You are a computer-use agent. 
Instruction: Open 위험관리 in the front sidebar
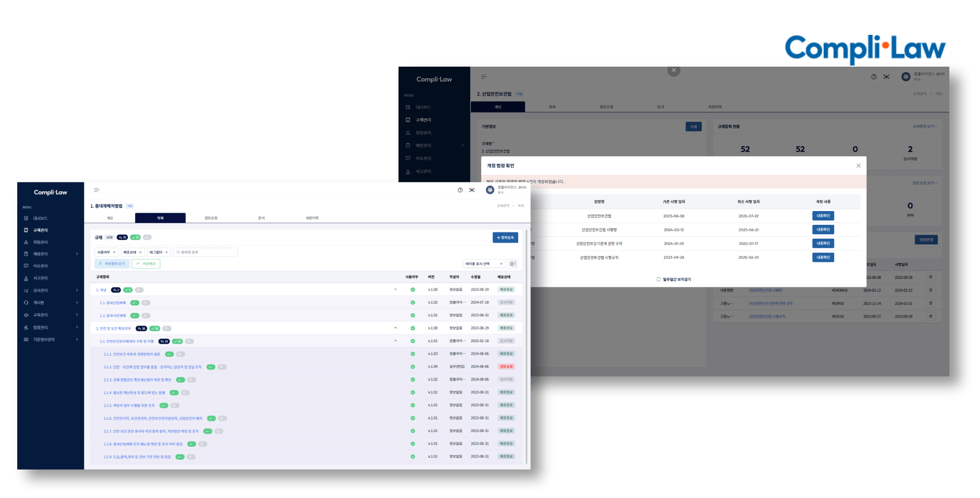tap(40, 242)
